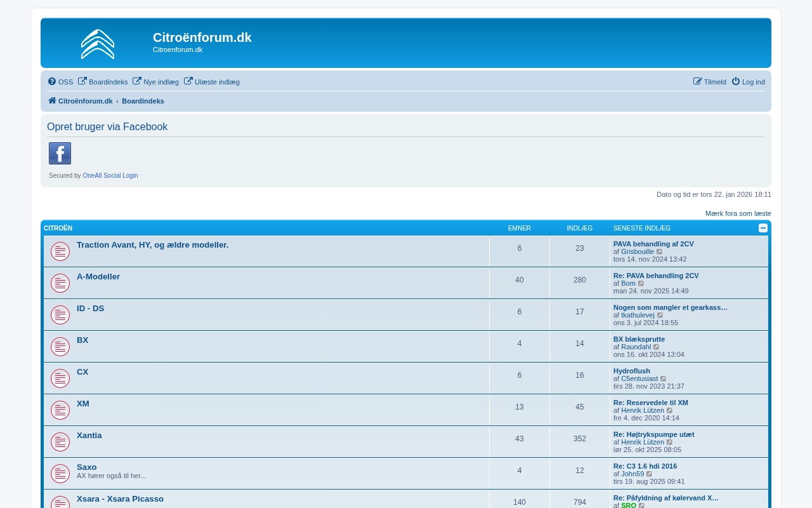Open the Saxo forum
Screen dimensions: 812x508
point(87,467)
